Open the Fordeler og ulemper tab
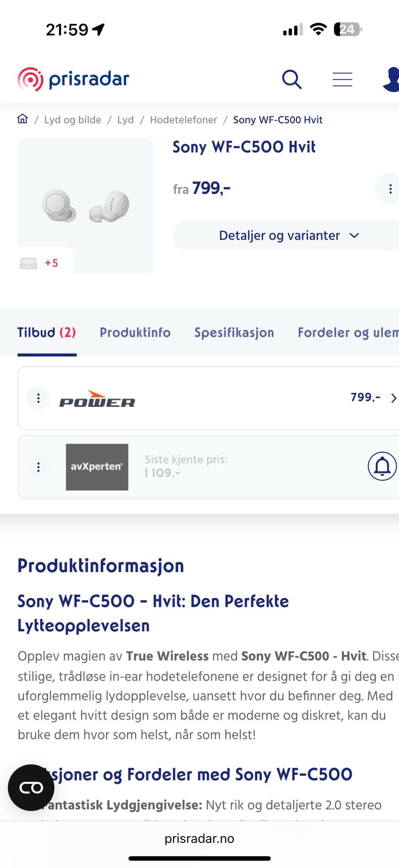This screenshot has width=399, height=868. (348, 332)
